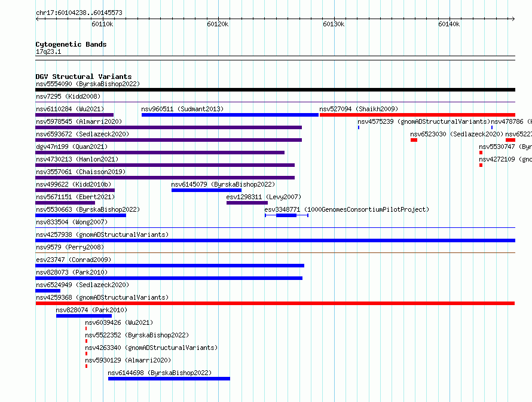Click the nsv5930129 (Almarri2020) red marker
532x402 pixels.
(x=87, y=366)
